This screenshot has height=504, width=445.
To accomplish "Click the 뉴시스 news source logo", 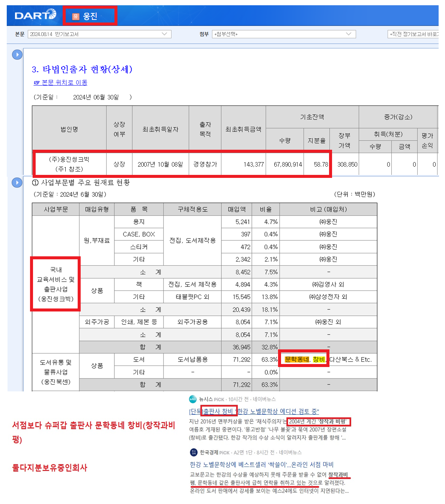I will click(193, 399).
